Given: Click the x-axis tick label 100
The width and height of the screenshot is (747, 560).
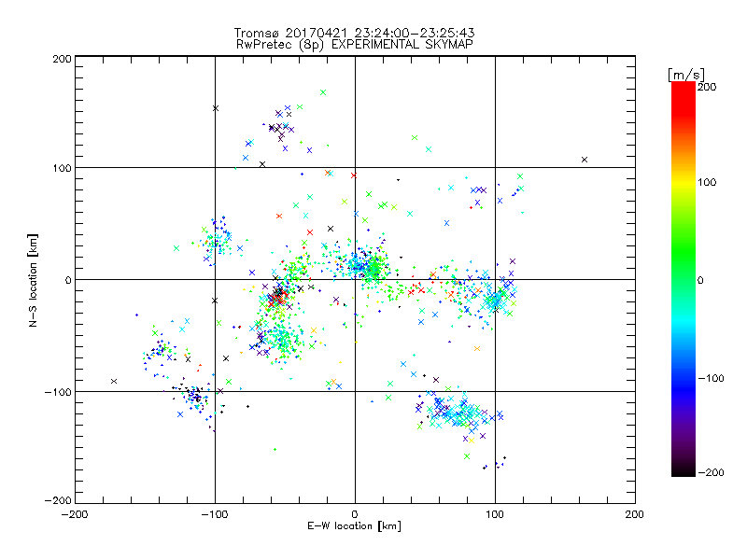Looking at the screenshot, I should point(495,515).
